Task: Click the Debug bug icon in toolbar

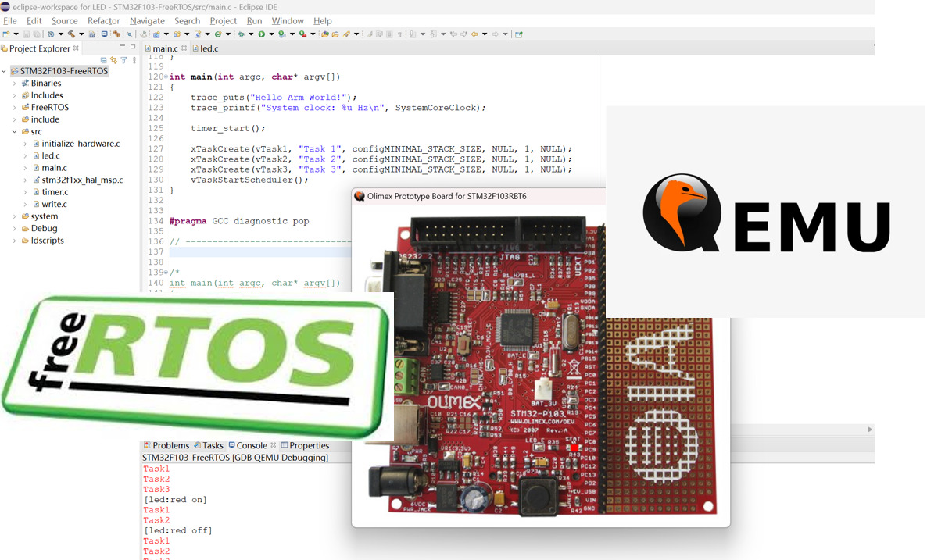Action: pos(241,34)
